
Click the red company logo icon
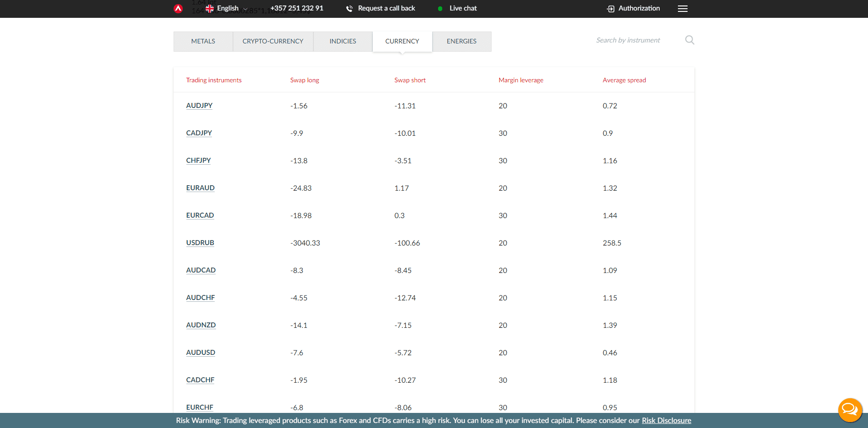tap(178, 8)
